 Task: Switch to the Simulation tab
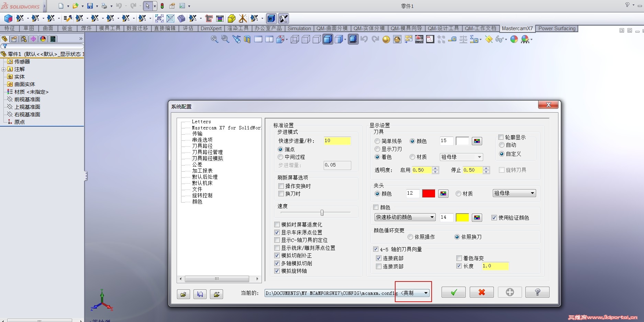click(x=299, y=28)
